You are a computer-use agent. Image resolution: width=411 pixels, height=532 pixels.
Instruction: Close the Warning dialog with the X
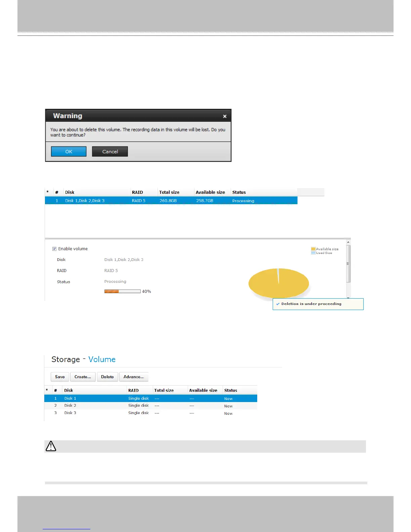click(x=225, y=116)
